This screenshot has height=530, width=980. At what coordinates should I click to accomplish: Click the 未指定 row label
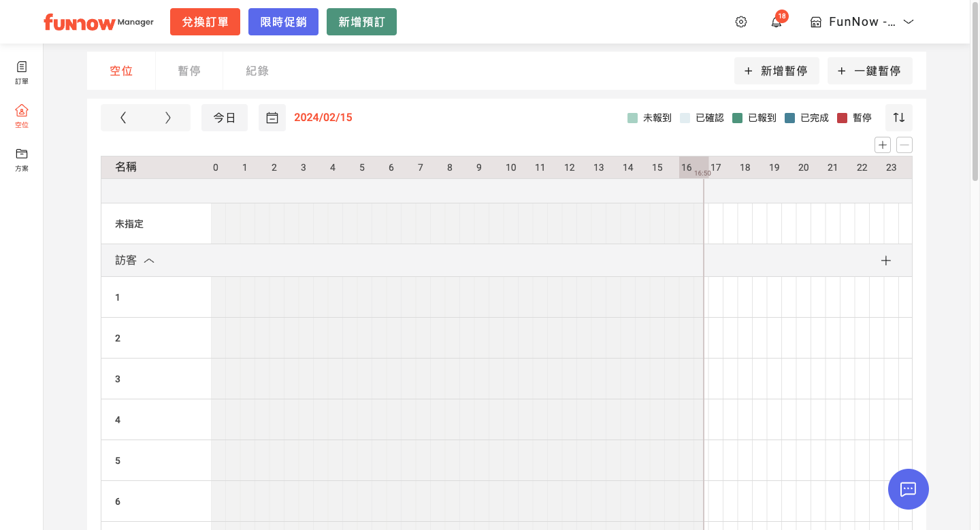point(129,224)
